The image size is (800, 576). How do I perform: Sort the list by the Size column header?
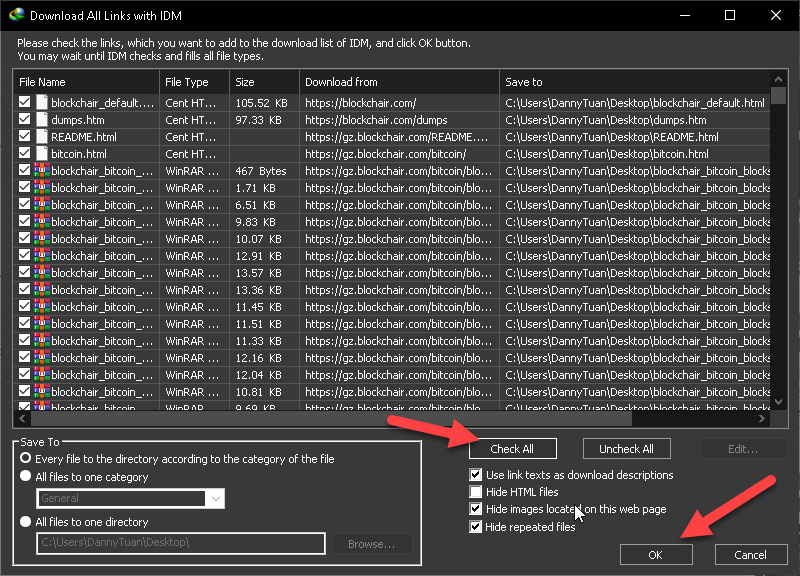pos(264,82)
